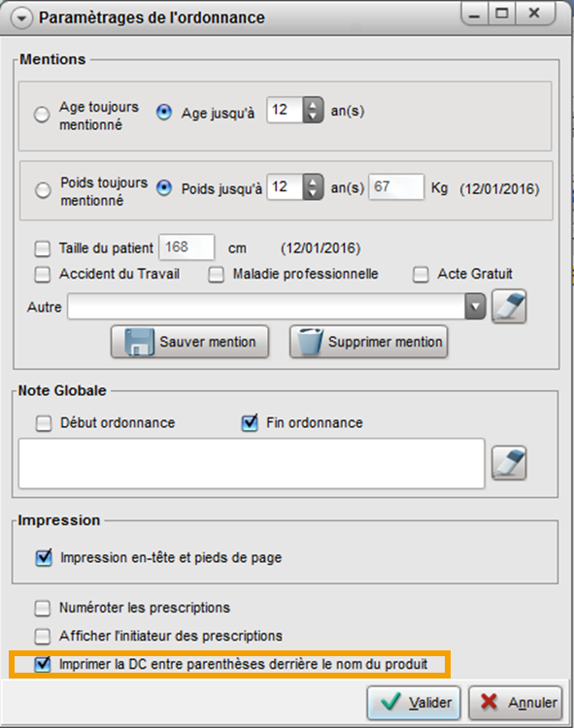The height and width of the screenshot is (728, 574).
Task: Open the round title-bar menu arrow icon
Action: tap(21, 18)
